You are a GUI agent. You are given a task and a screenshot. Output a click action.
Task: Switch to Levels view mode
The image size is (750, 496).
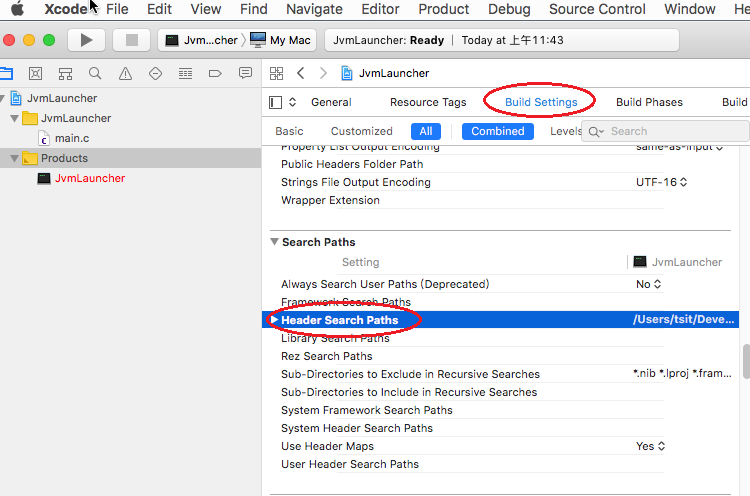point(565,131)
